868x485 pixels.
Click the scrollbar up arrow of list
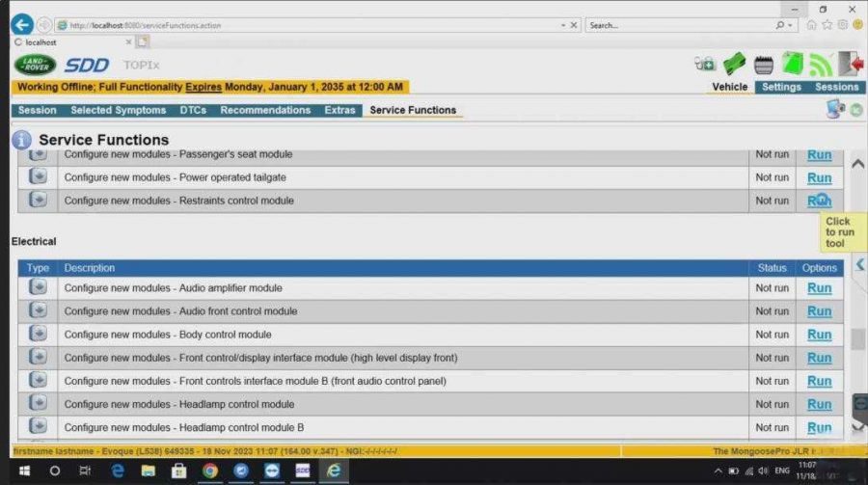tap(857, 164)
